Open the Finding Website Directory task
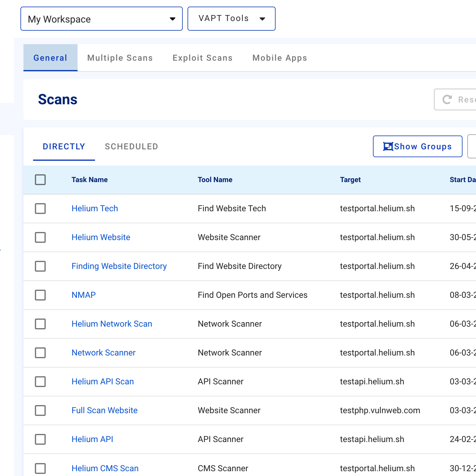 tap(119, 266)
